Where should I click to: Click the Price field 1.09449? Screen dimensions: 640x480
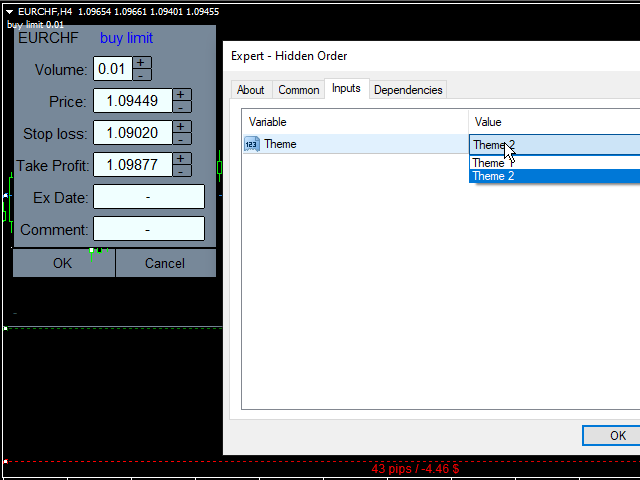133,100
